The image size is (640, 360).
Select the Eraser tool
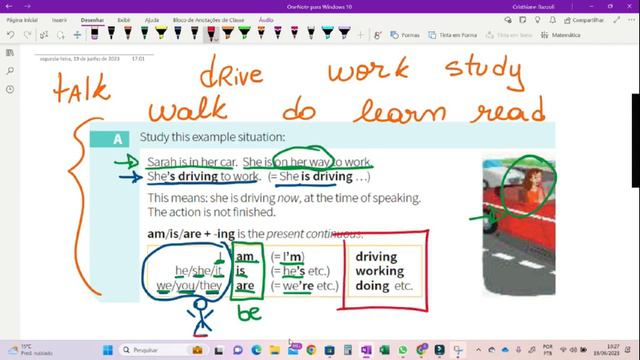(95, 33)
